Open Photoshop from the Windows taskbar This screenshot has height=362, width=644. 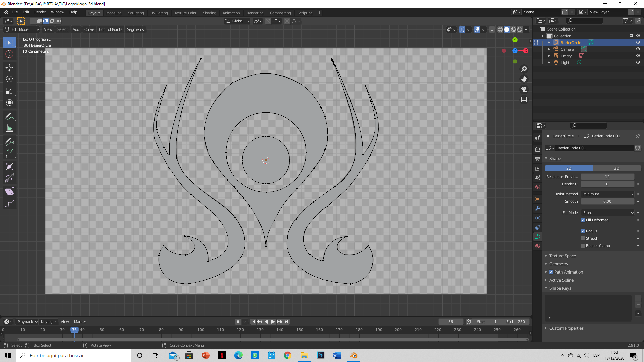coord(321,355)
